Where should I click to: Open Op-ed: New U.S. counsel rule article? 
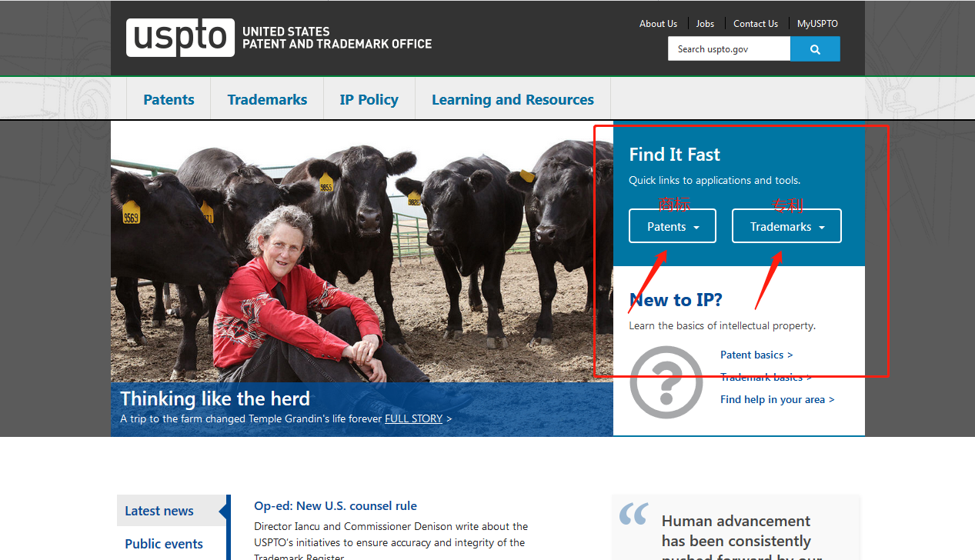[336, 506]
